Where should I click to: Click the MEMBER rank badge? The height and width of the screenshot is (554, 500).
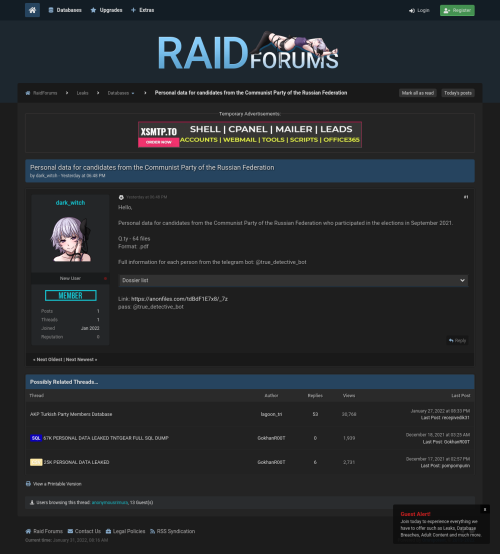[x=71, y=295]
